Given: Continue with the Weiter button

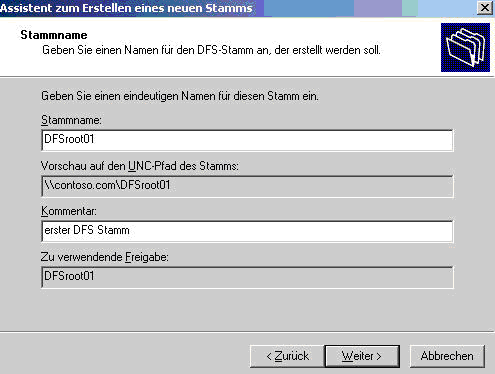Looking at the screenshot, I should 362,356.
